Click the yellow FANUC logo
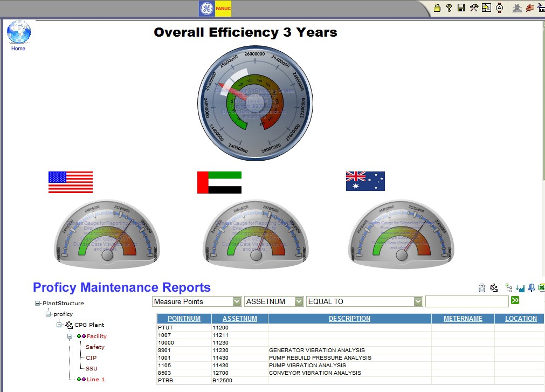 click(x=223, y=8)
